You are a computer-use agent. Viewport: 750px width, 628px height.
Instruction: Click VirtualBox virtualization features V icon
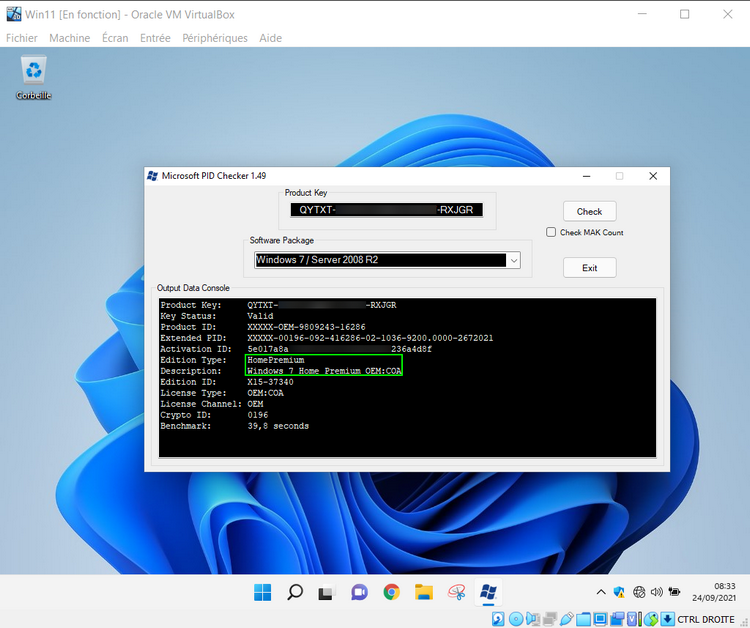(632, 619)
